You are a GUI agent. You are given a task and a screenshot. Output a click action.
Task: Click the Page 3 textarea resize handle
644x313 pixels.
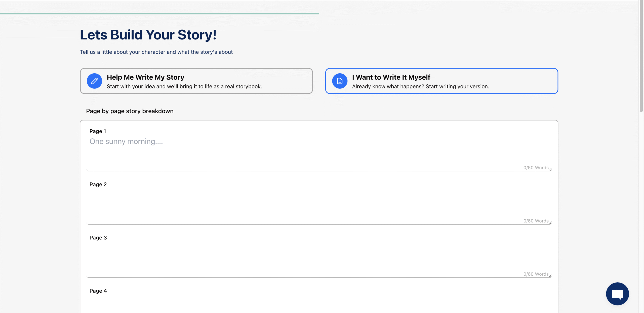coord(550,276)
